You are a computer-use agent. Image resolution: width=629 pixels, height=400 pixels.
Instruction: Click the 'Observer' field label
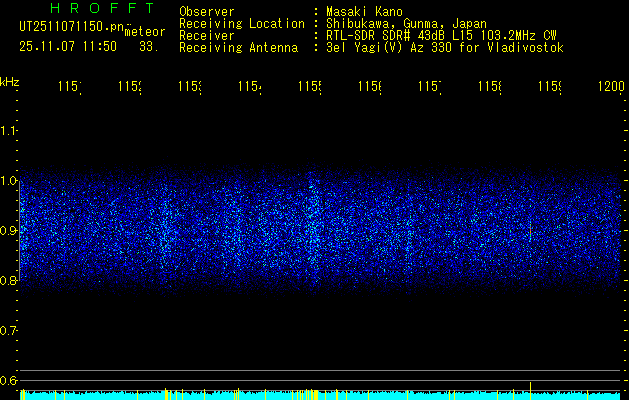tap(207, 12)
